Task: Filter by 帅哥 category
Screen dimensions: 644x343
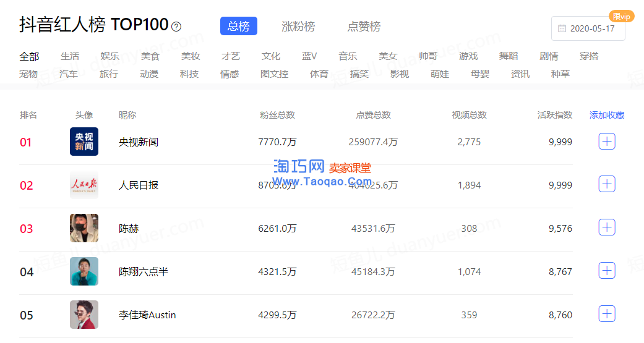Action: click(428, 56)
